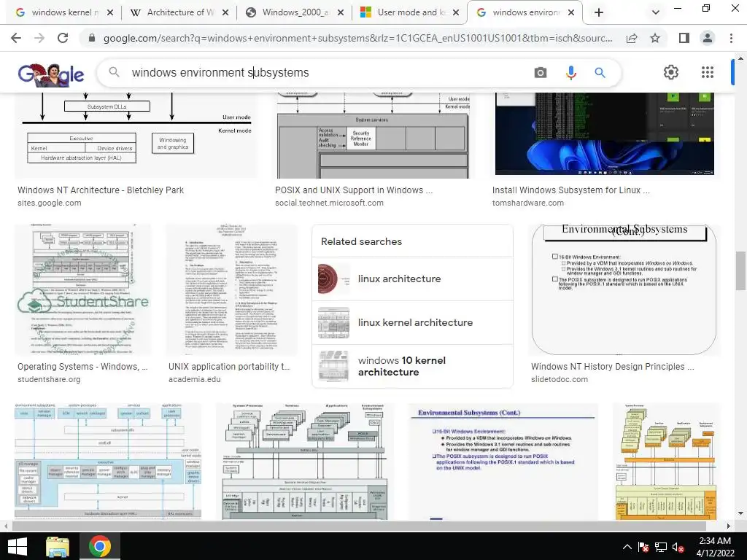This screenshot has height=560, width=747.
Task: Open a new browser tab
Action: click(x=599, y=12)
